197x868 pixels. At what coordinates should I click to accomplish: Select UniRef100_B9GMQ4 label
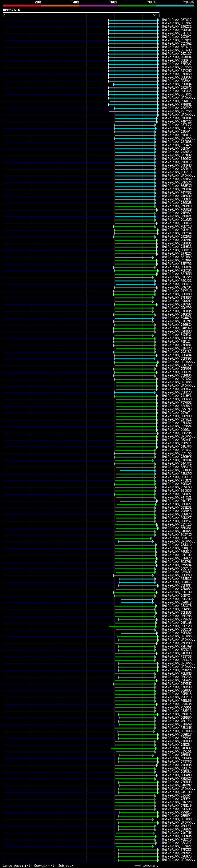click(177, 84)
